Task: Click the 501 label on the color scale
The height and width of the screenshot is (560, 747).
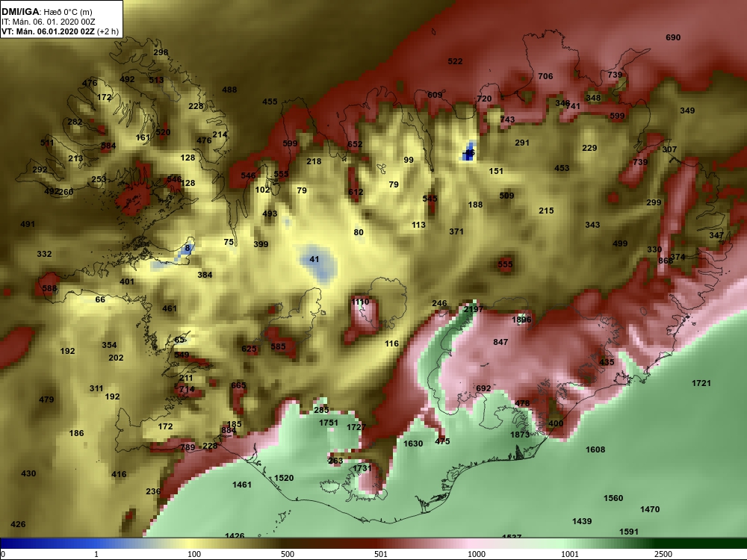Action: (381, 554)
